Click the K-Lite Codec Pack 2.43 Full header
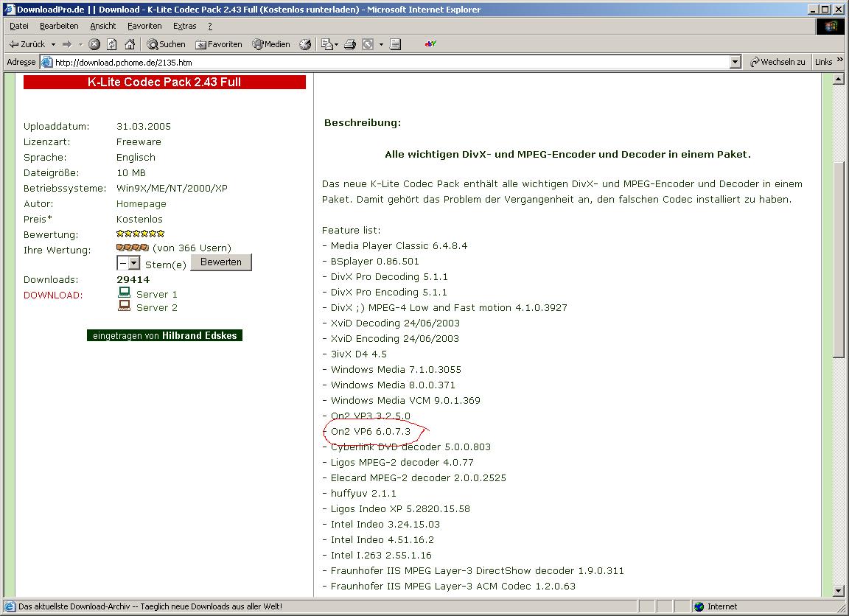Screen dimensions: 849x616 (x=164, y=83)
